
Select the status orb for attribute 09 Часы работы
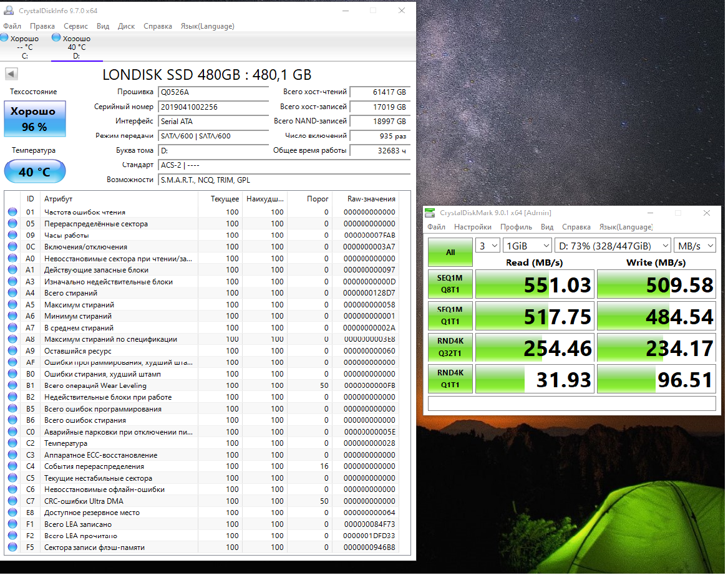12,235
